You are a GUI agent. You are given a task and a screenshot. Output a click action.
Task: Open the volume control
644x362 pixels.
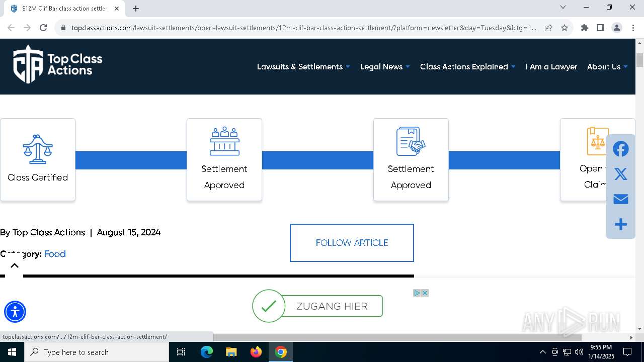(x=579, y=352)
